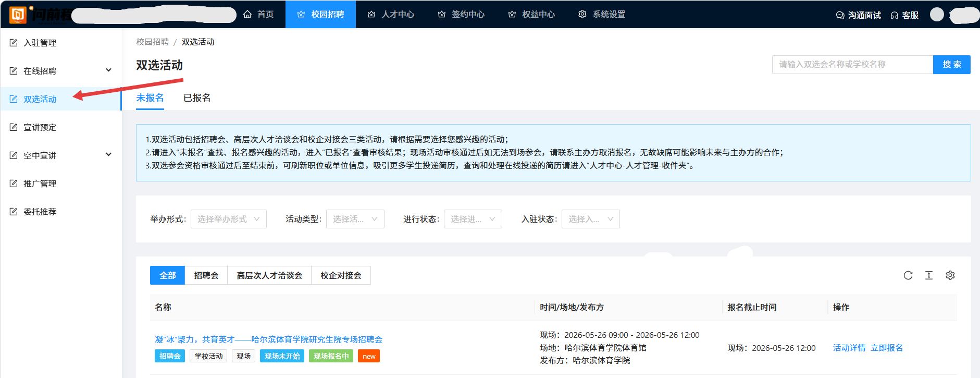Expand the 在线招聘 sidebar chevron
Screen dimensions: 980x378
coord(108,70)
